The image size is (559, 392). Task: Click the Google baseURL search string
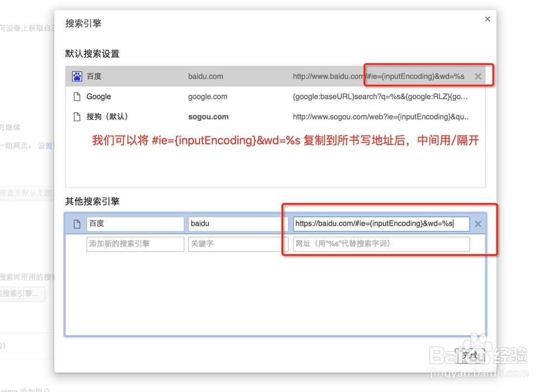[380, 97]
